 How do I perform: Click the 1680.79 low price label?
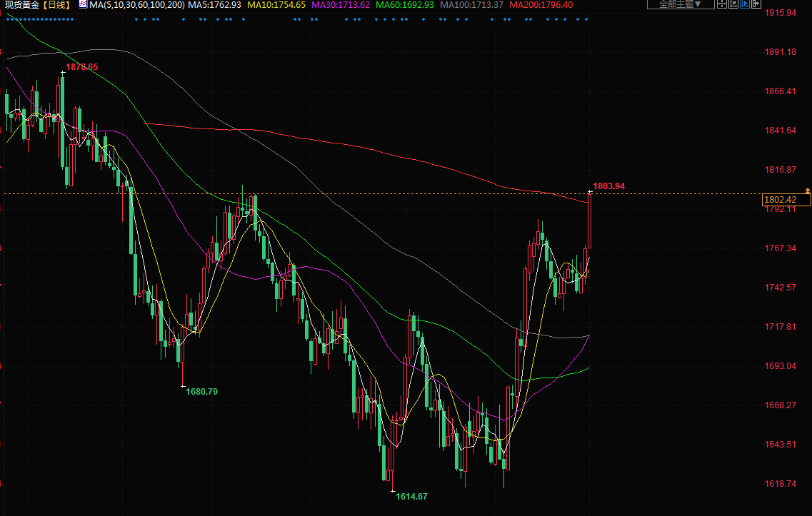(x=202, y=391)
